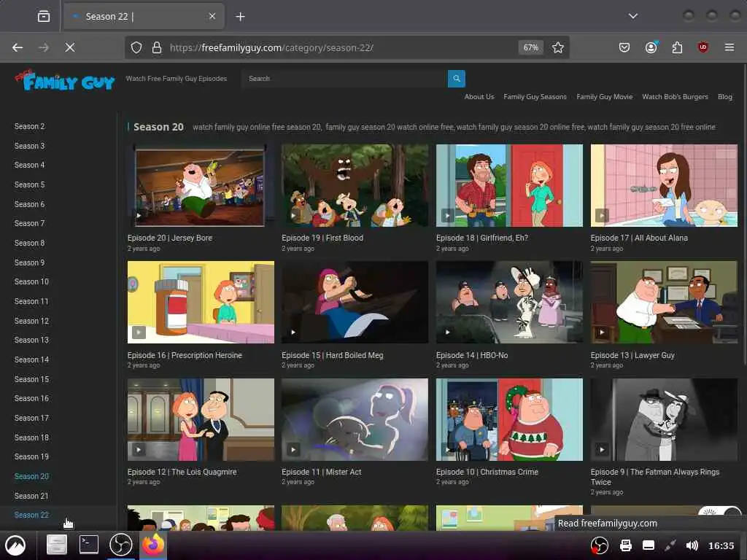747x560 pixels.
Task: Go to Season 13 in sidebar
Action: tap(31, 340)
